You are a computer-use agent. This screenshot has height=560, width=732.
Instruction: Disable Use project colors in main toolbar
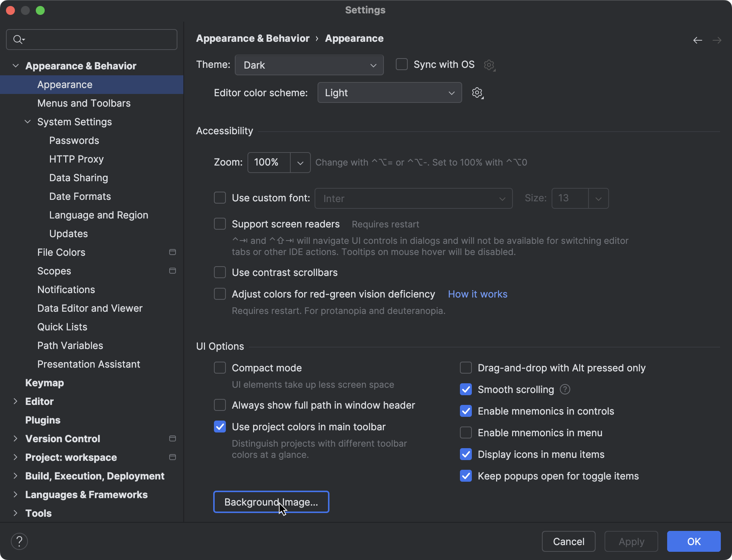point(220,427)
